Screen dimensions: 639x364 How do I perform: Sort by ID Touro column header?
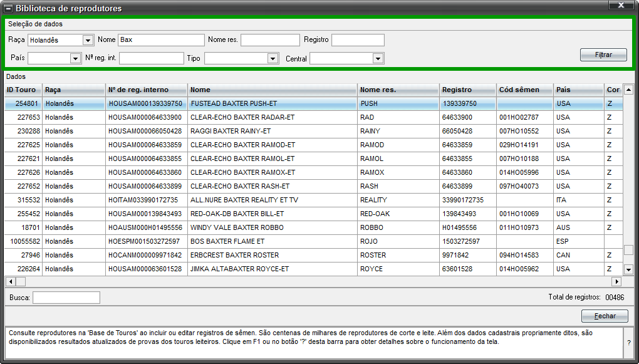pyautogui.click(x=23, y=90)
